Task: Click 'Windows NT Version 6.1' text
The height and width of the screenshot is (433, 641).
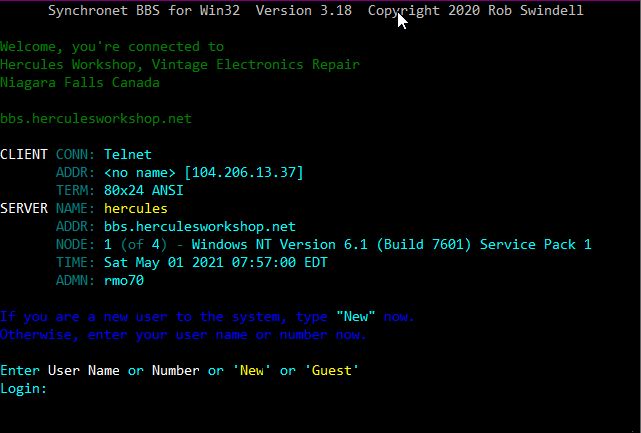Action: [280, 245]
